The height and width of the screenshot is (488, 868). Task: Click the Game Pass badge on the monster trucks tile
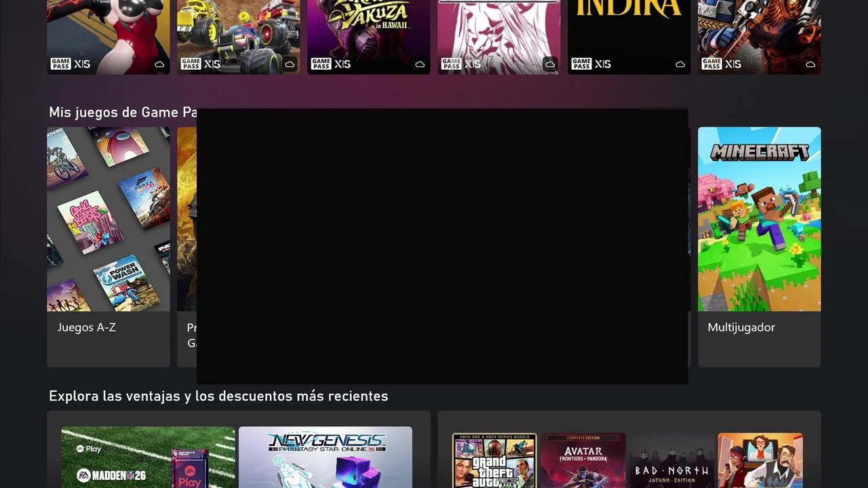pos(191,64)
